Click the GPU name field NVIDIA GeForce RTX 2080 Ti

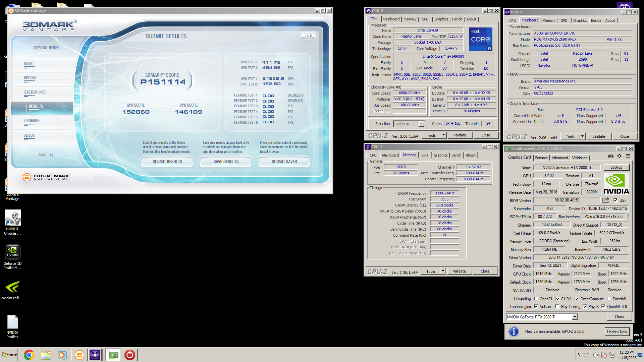tap(567, 168)
